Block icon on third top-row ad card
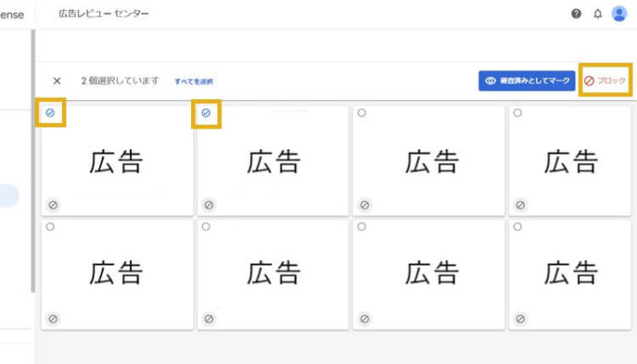 pyautogui.click(x=365, y=205)
